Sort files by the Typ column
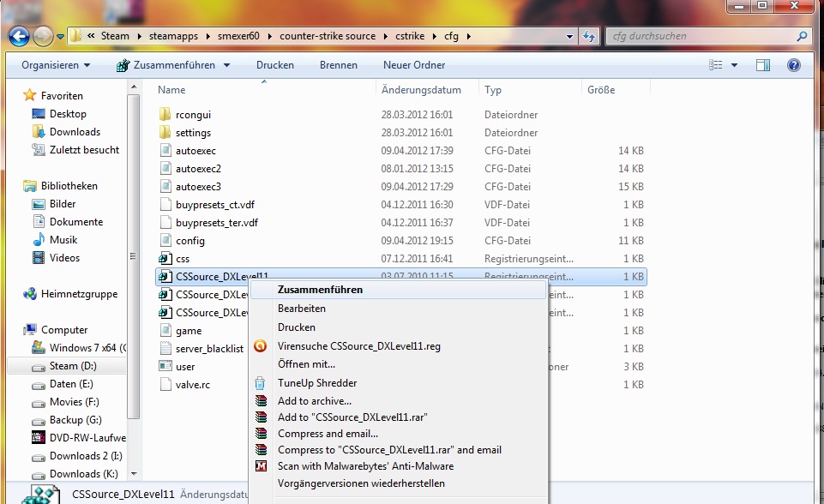This screenshot has height=504, width=824. [493, 90]
